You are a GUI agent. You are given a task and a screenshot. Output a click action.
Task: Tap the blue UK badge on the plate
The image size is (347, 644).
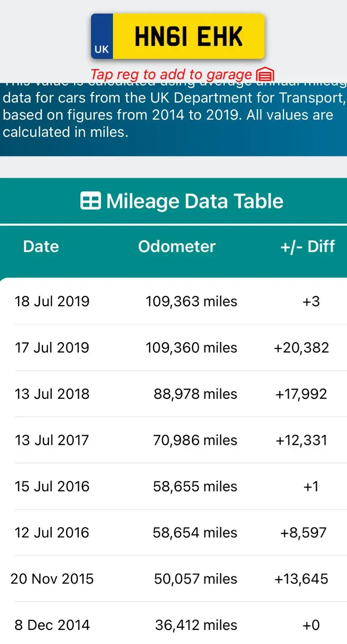coord(102,37)
